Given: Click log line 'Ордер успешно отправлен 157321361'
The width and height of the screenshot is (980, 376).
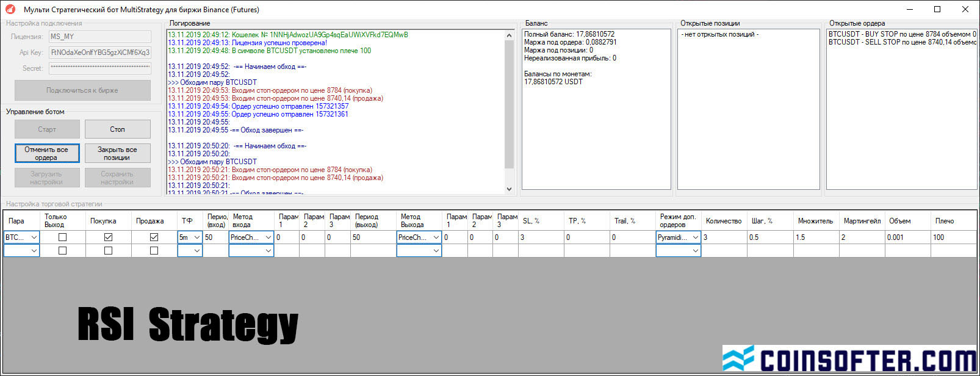Looking at the screenshot, I should point(258,114).
